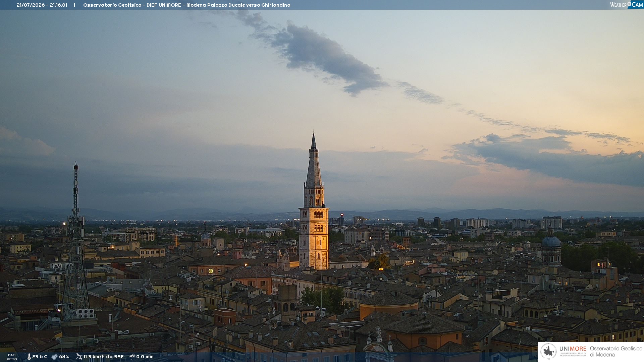Image resolution: width=644 pixels, height=362 pixels.
Task: Click the wind vane icon
Action: click(x=79, y=357)
